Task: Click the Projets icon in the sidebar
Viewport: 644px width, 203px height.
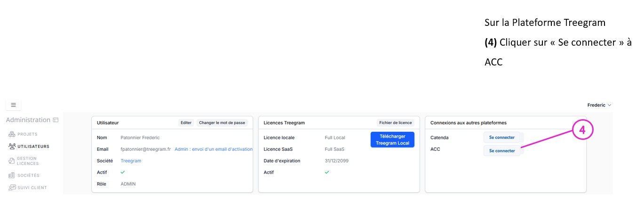Action: pyautogui.click(x=12, y=134)
